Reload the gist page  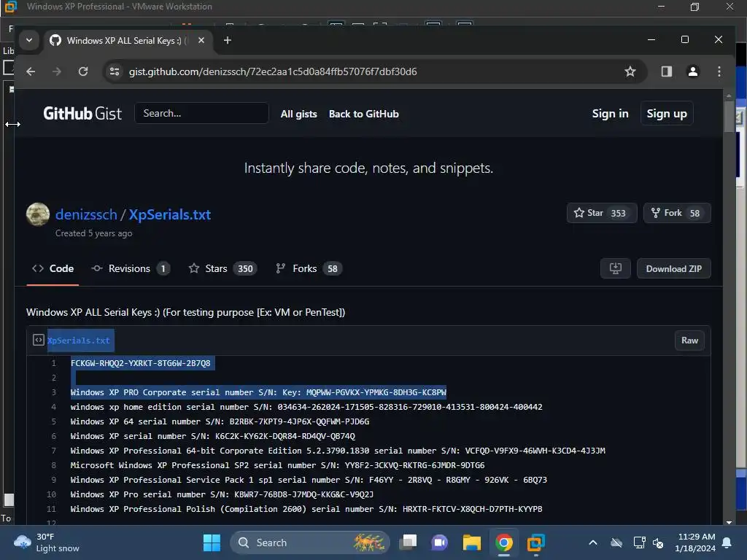pyautogui.click(x=83, y=71)
